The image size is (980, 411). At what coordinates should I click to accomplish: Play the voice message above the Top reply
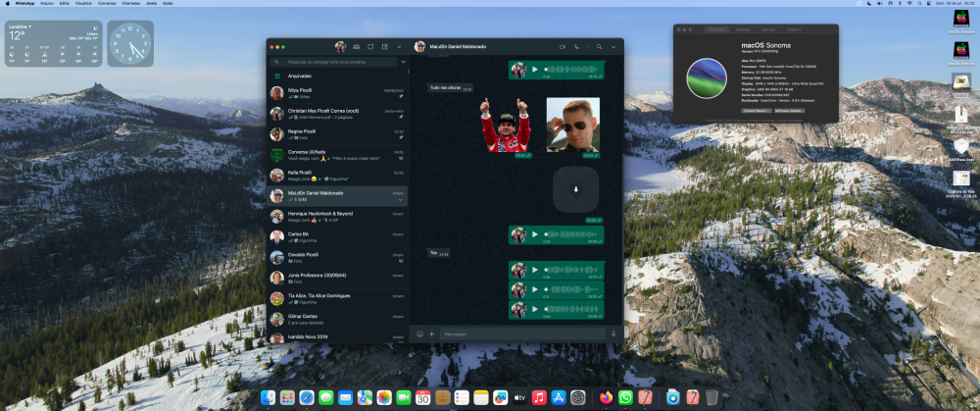[x=534, y=234]
